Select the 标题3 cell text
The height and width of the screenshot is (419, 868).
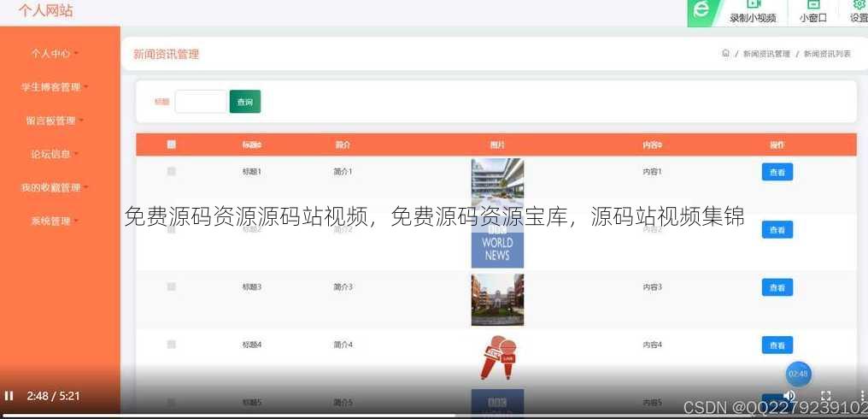click(x=251, y=287)
